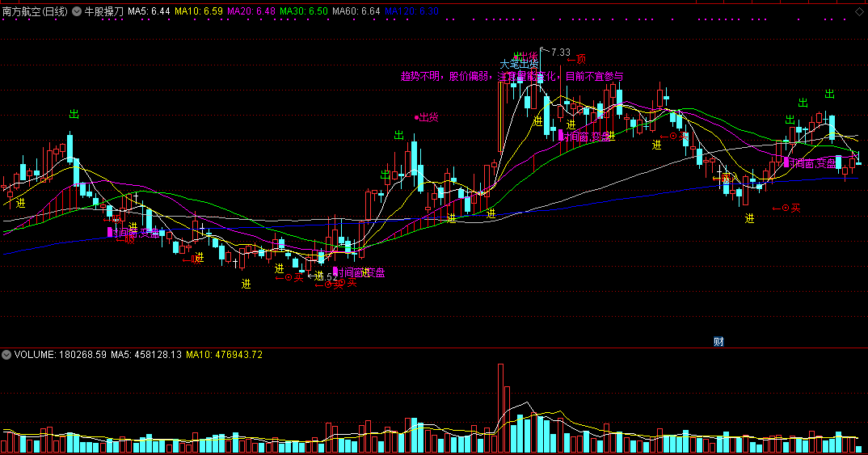The image size is (868, 455).
Task: Open the dropdown arrow beside 南方航空(日线)
Action: click(x=77, y=11)
